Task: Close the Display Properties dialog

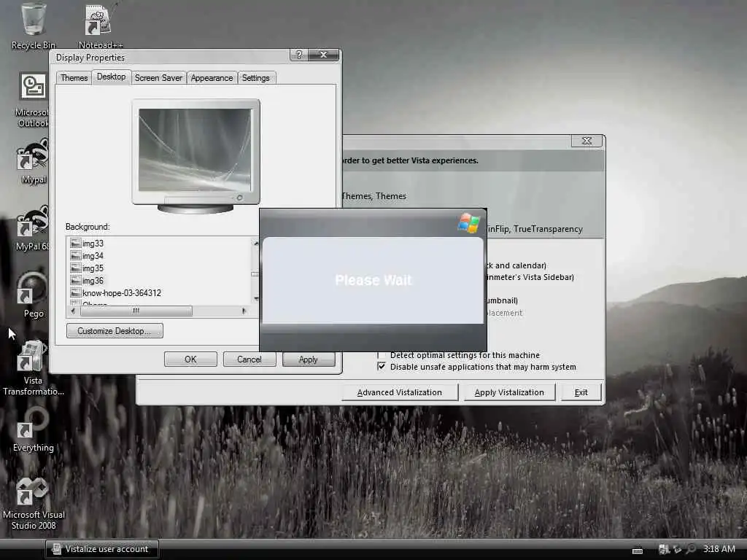Action: (x=323, y=55)
